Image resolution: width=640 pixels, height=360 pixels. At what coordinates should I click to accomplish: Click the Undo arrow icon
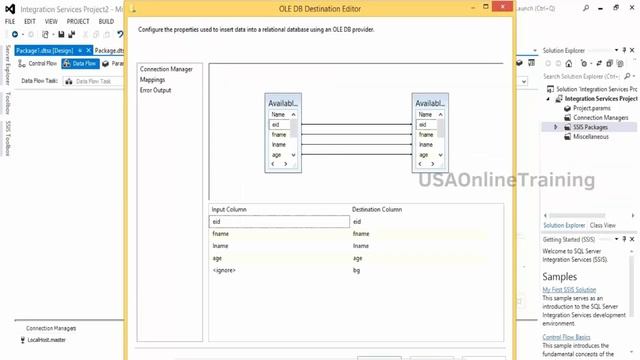click(x=120, y=34)
